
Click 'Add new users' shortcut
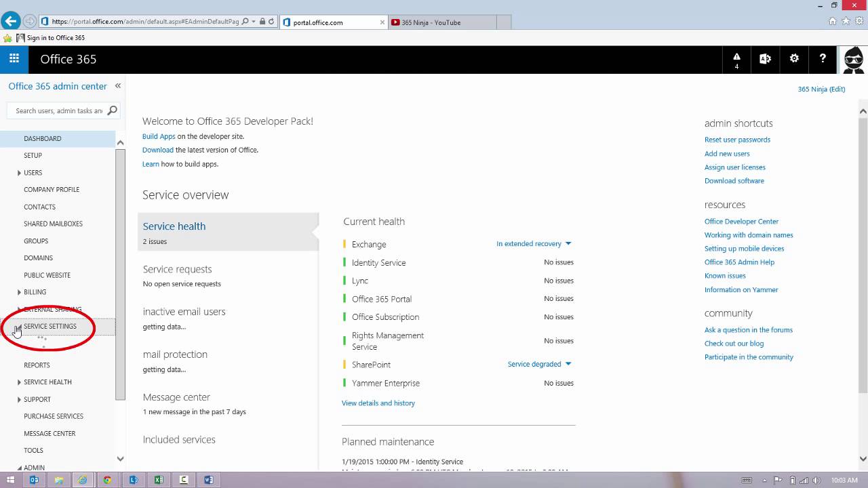coord(727,154)
